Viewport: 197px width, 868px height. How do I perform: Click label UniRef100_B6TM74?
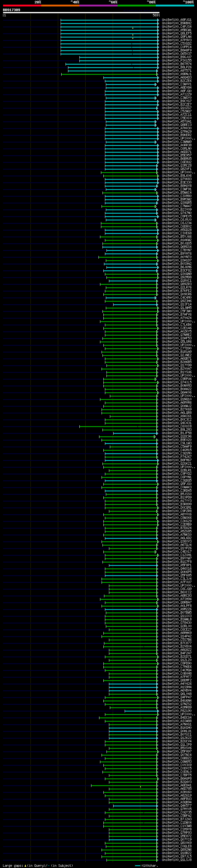pyautogui.click(x=176, y=64)
